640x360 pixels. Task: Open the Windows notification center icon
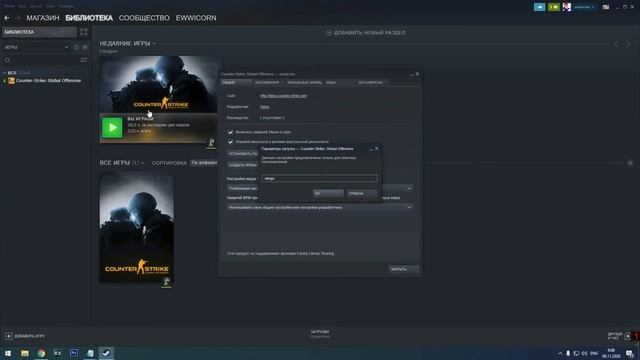(x=630, y=353)
